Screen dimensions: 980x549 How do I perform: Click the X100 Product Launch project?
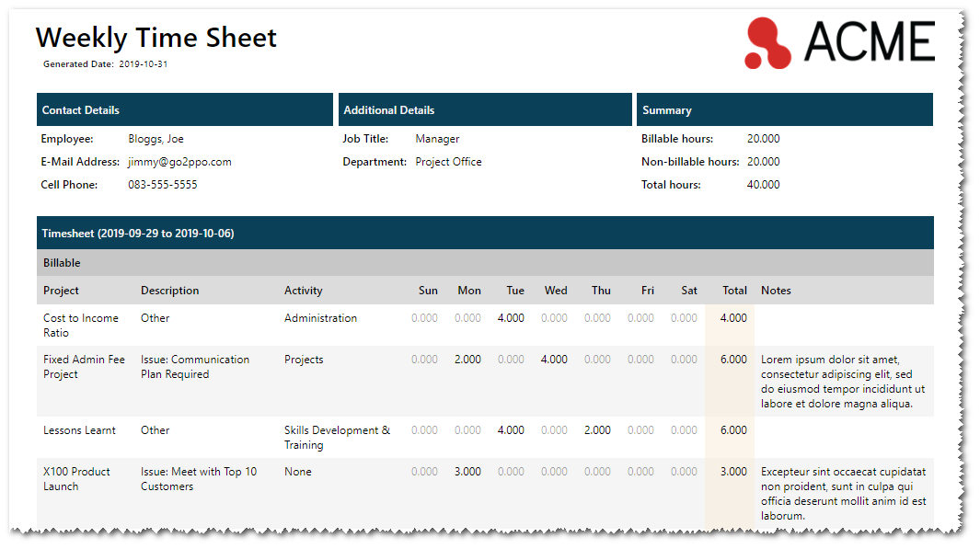(x=76, y=479)
